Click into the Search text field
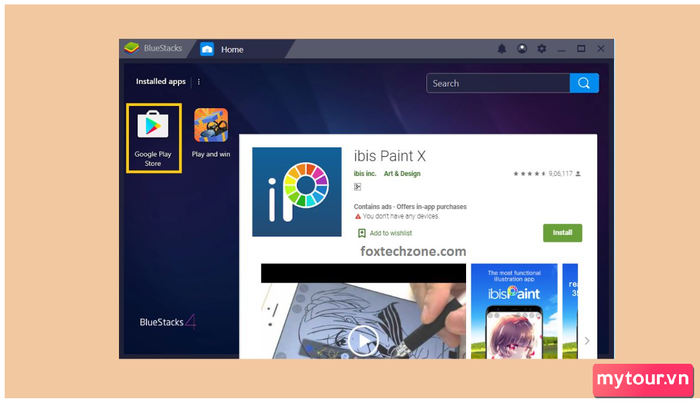 click(x=497, y=83)
